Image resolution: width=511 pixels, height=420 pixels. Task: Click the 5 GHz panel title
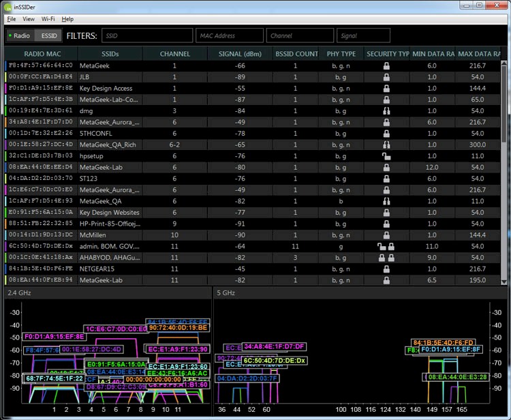pos(226,292)
